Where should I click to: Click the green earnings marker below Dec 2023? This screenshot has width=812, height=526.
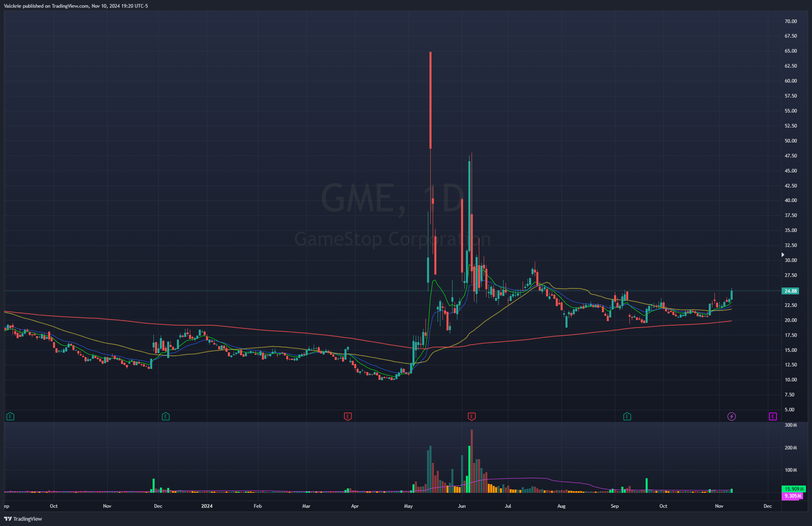click(x=166, y=416)
